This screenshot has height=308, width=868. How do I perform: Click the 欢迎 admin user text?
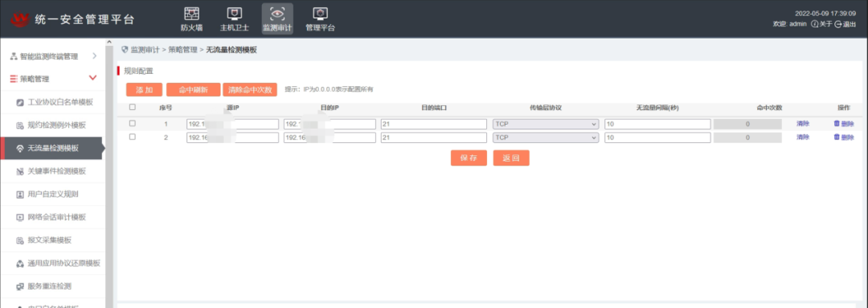click(790, 24)
